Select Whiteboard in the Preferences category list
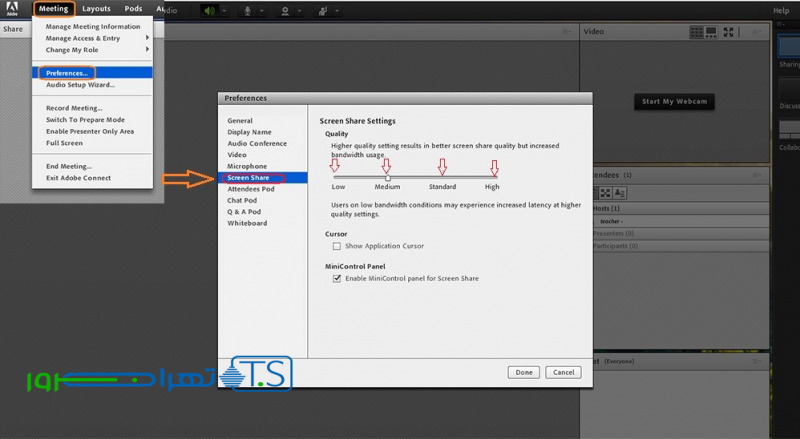Viewport: 800px width, 439px height. point(246,223)
